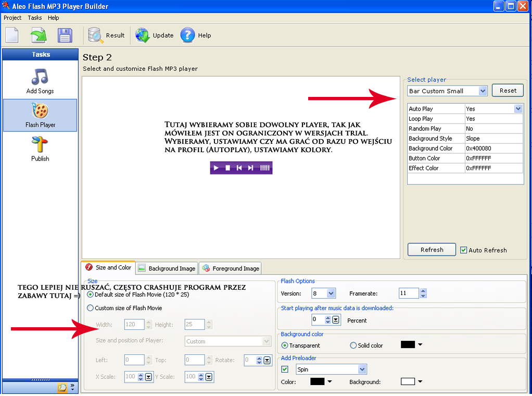Click the Framerate spinner arrows
This screenshot has height=396, width=532.
[423, 293]
